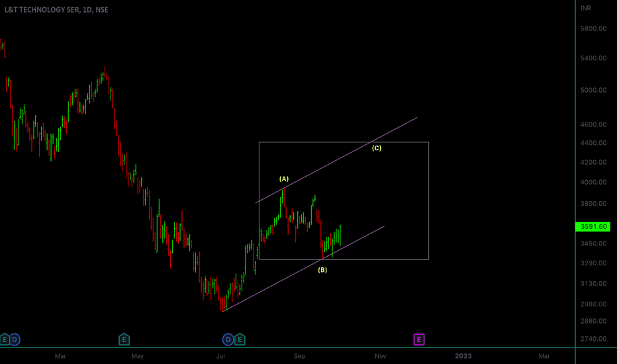Open the teal E earnings marker above May

click(124, 340)
